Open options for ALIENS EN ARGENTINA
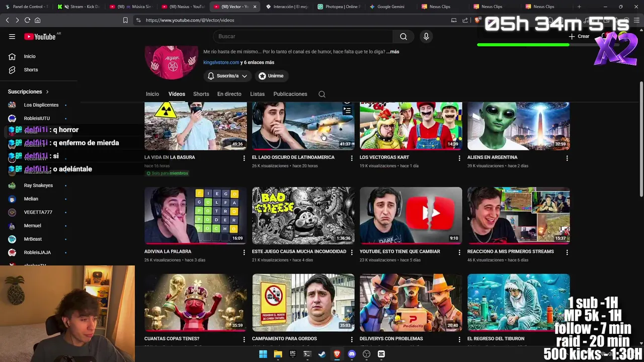This screenshot has height=362, width=644. (x=567, y=158)
